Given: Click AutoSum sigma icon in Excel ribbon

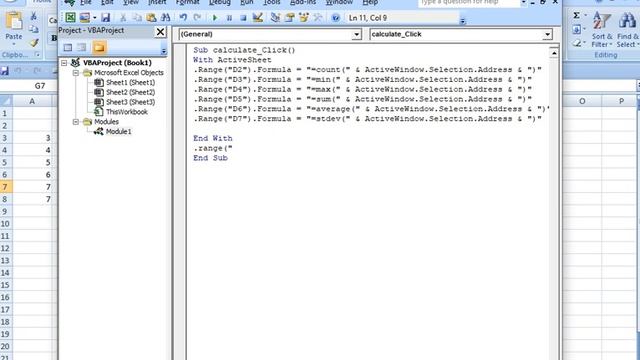Looking at the screenshot, I should (x=576, y=16).
